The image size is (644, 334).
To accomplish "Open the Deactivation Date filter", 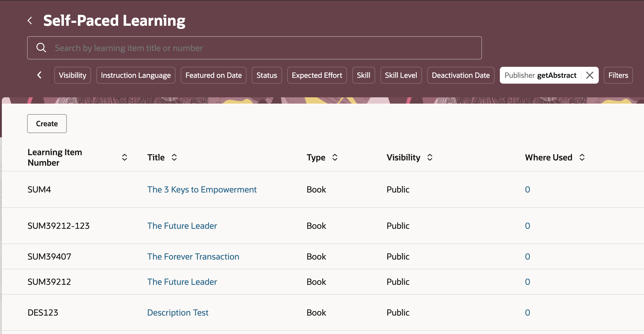I will pyautogui.click(x=461, y=75).
